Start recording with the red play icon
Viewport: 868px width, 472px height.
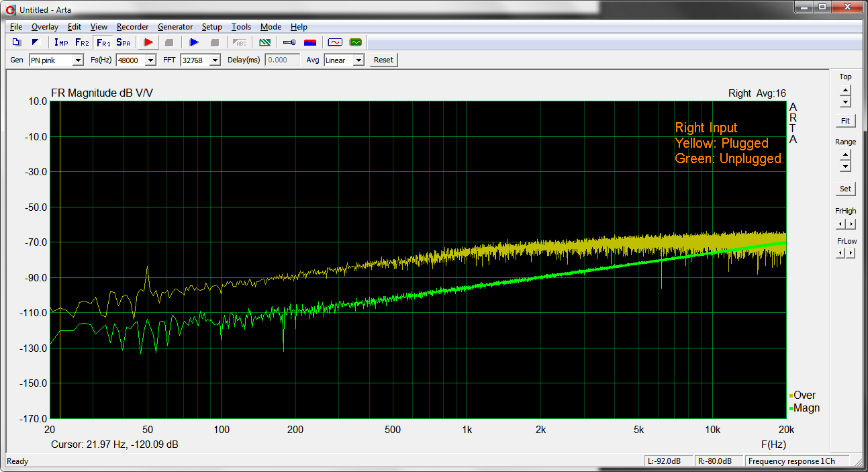(x=148, y=42)
